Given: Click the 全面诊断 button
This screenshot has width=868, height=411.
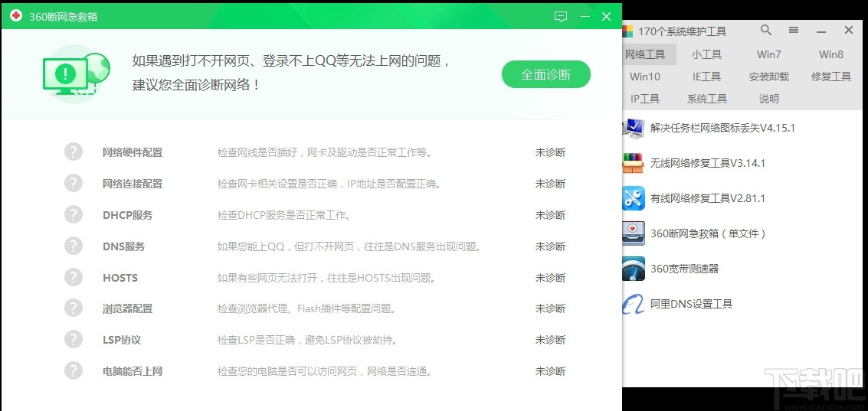Looking at the screenshot, I should point(545,74).
